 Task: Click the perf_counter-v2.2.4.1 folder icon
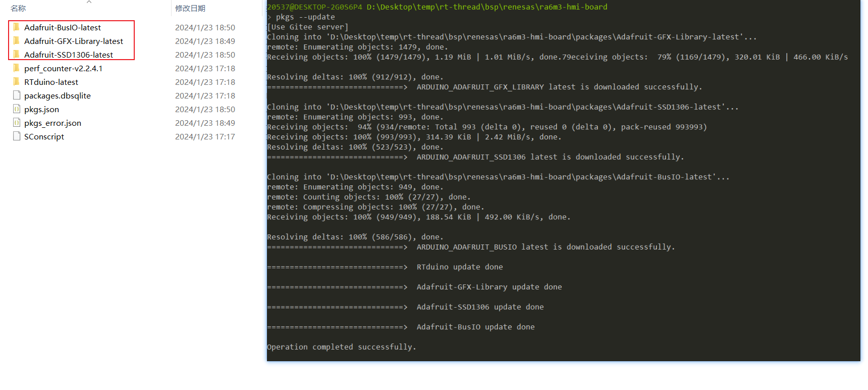pos(16,68)
